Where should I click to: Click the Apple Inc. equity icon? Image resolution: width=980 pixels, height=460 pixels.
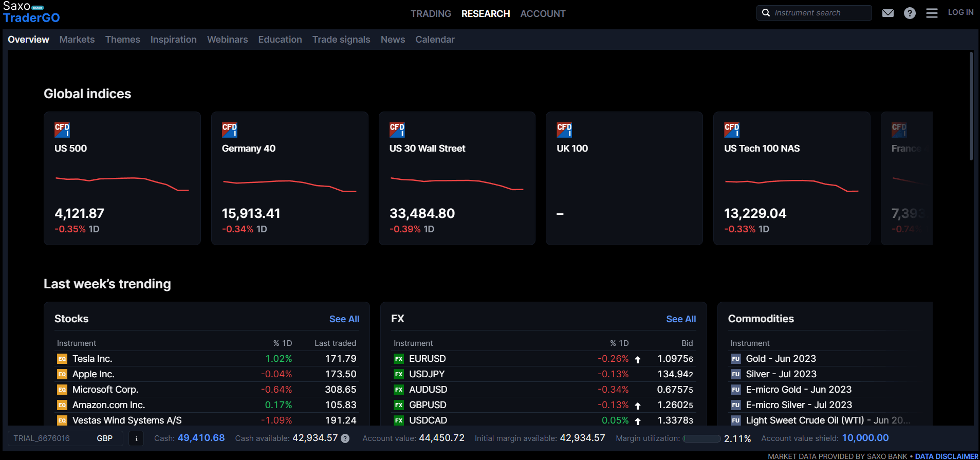point(62,374)
